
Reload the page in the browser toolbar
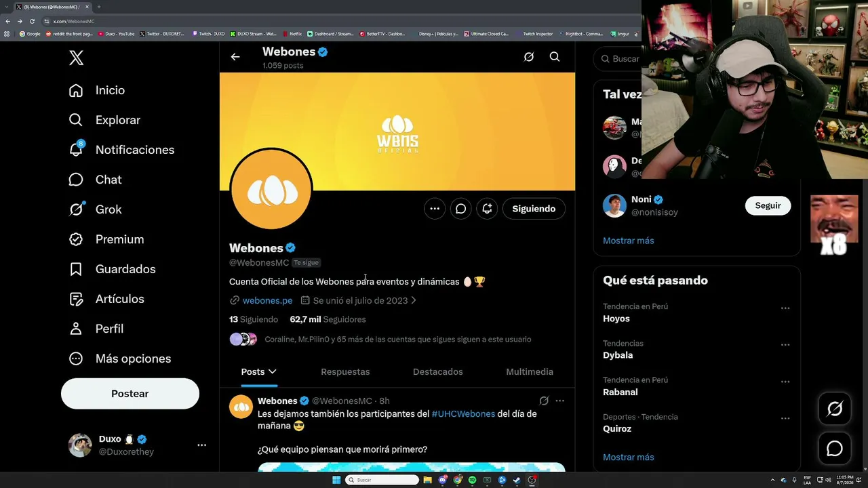(31, 21)
